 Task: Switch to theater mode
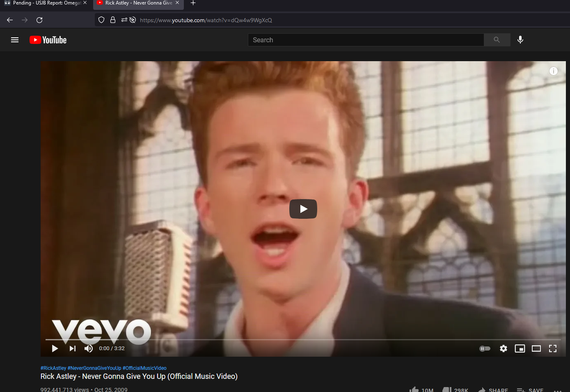click(536, 348)
